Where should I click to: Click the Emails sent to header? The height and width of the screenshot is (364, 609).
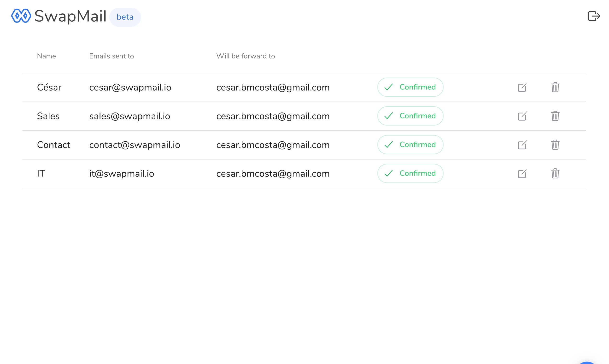[x=111, y=56]
